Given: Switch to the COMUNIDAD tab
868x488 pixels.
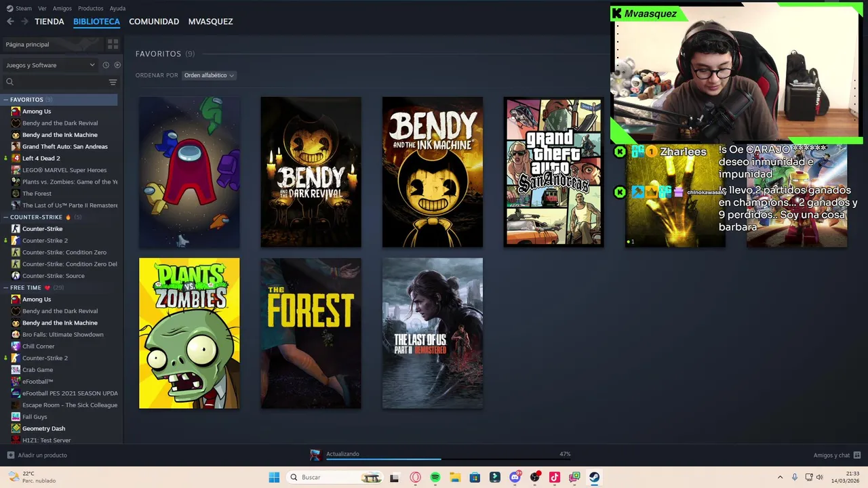Looking at the screenshot, I should [x=154, y=22].
